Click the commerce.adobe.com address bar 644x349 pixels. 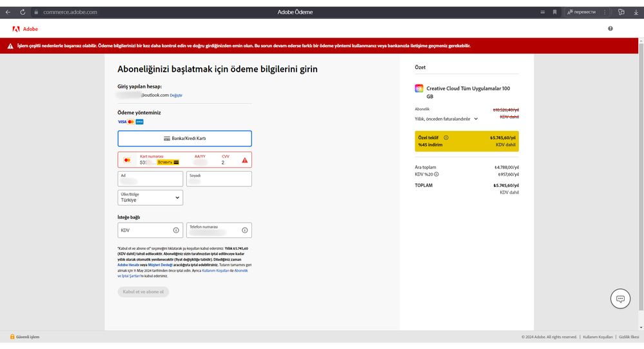pyautogui.click(x=70, y=12)
